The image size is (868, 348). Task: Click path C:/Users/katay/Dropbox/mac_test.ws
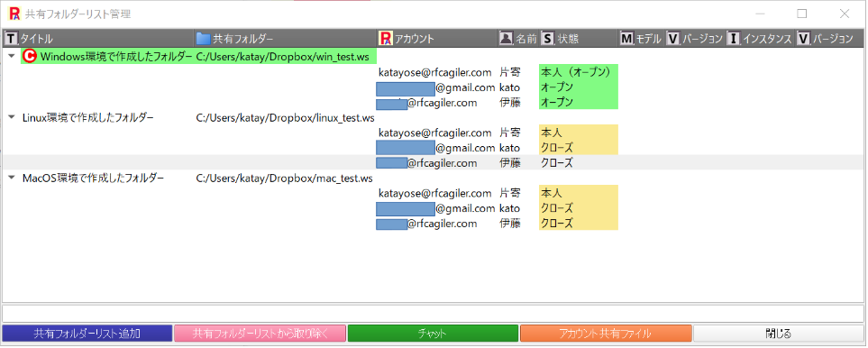[x=284, y=179]
